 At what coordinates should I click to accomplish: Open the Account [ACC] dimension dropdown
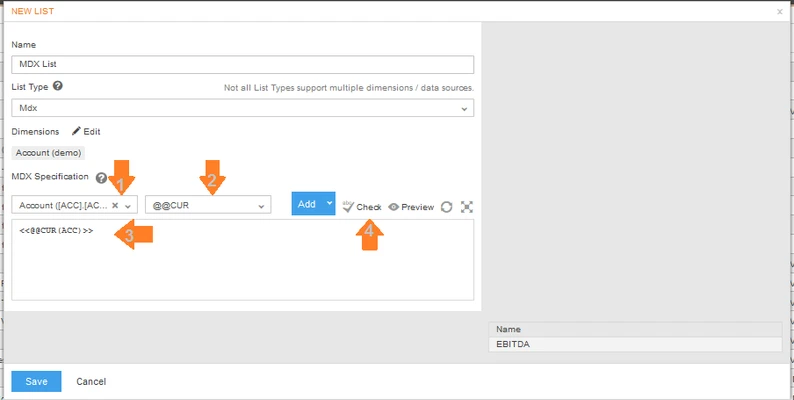pos(128,205)
